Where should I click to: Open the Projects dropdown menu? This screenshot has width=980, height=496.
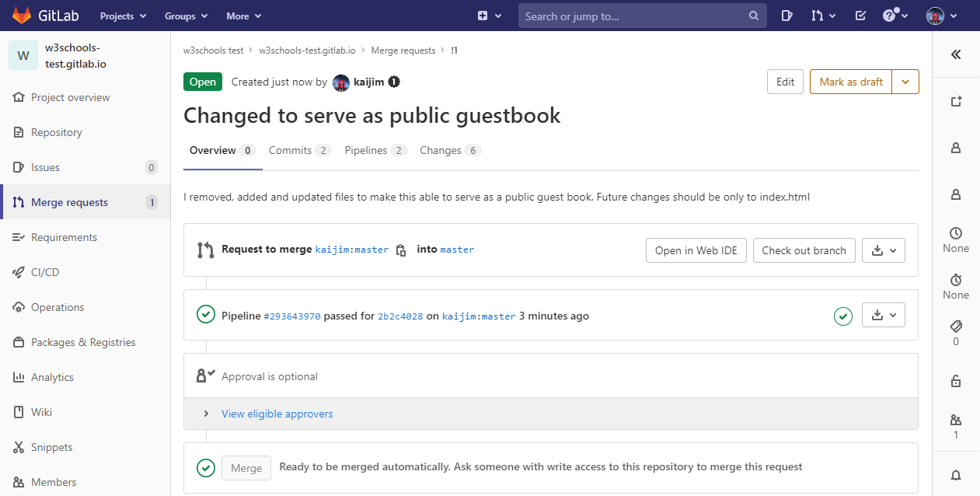[121, 16]
